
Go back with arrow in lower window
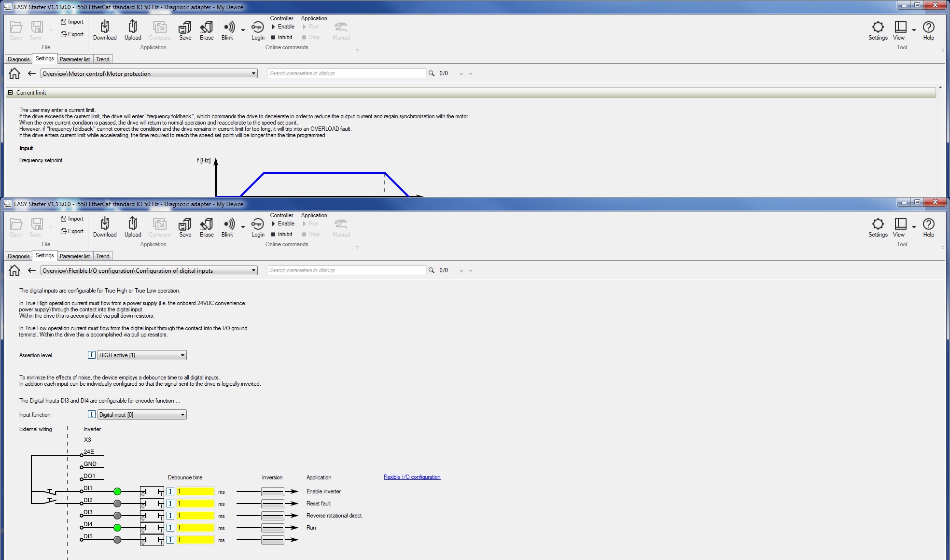click(32, 270)
